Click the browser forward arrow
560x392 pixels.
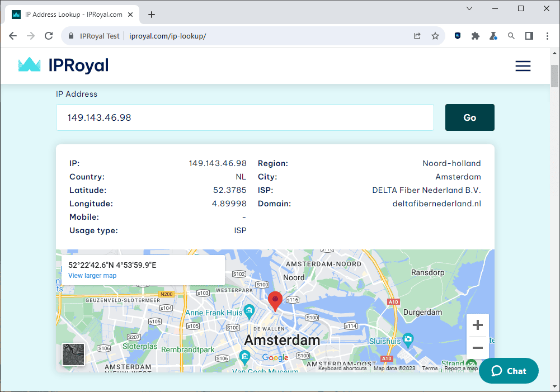pyautogui.click(x=31, y=36)
